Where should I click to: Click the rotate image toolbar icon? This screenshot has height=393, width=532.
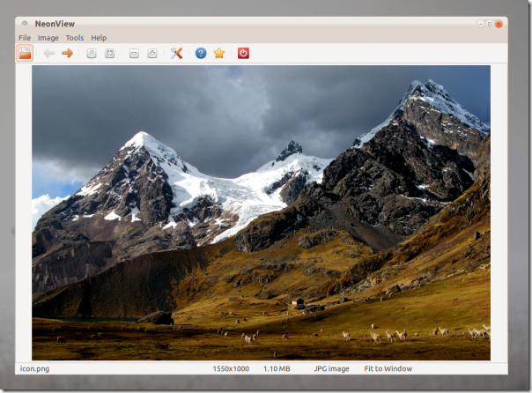coord(152,53)
